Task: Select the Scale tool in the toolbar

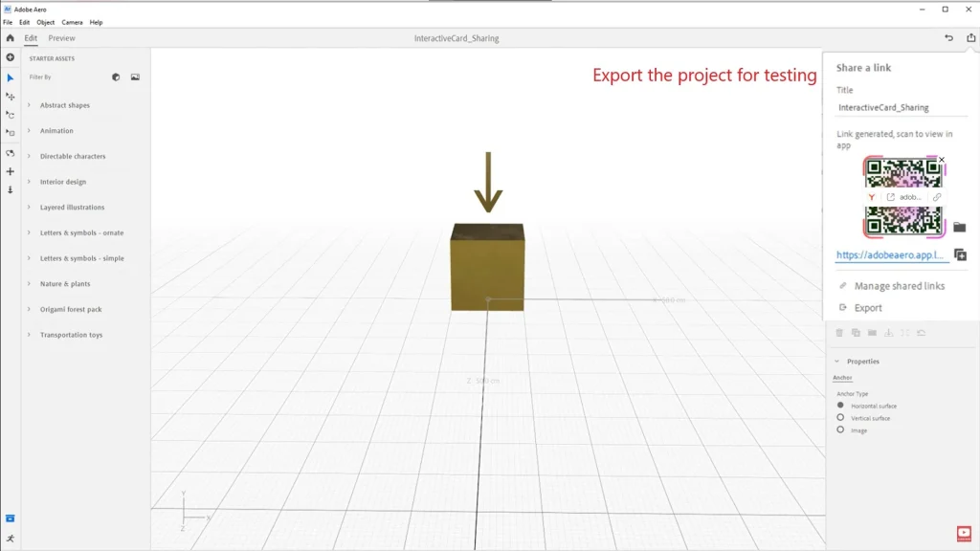Action: pos(10,132)
